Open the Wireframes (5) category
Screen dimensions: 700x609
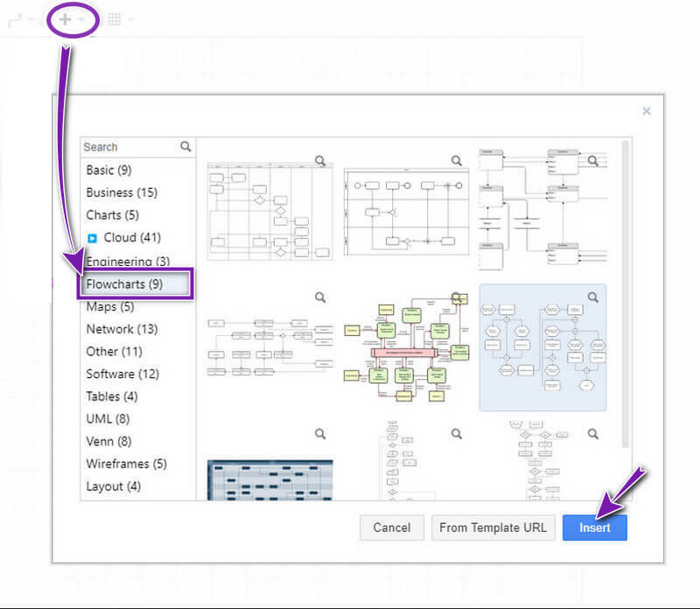[x=126, y=464]
